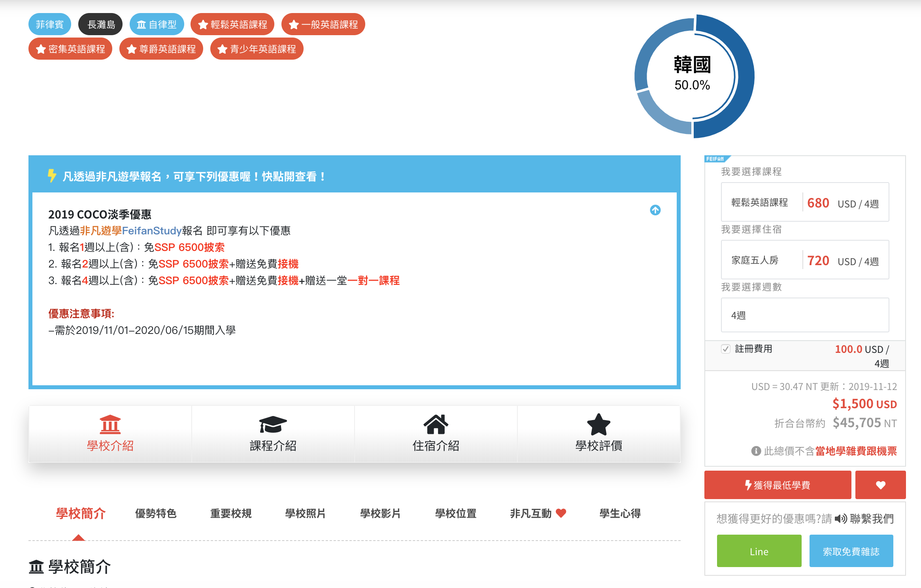
Task: Open the accommodation dropdown showing 家庭五人房
Action: [x=805, y=260]
